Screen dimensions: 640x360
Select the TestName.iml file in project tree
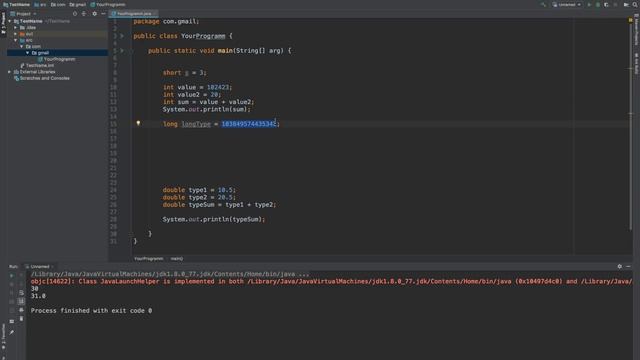pyautogui.click(x=37, y=65)
